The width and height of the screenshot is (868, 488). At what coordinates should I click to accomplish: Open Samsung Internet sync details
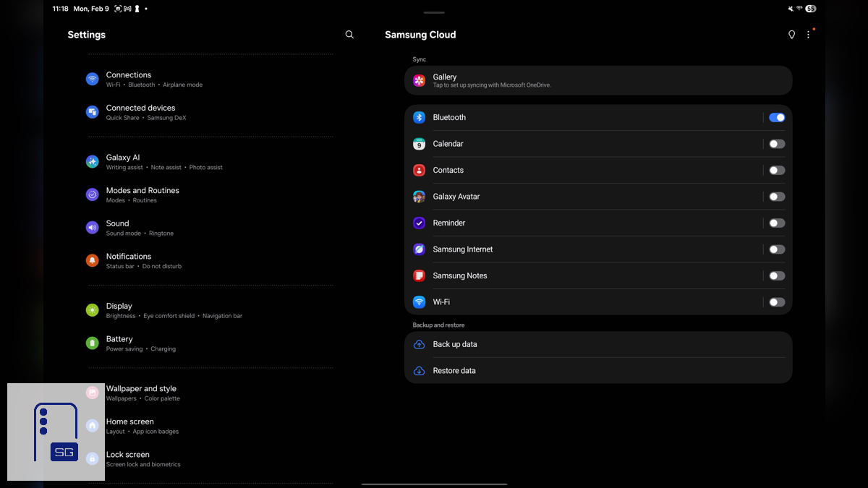[x=584, y=249]
